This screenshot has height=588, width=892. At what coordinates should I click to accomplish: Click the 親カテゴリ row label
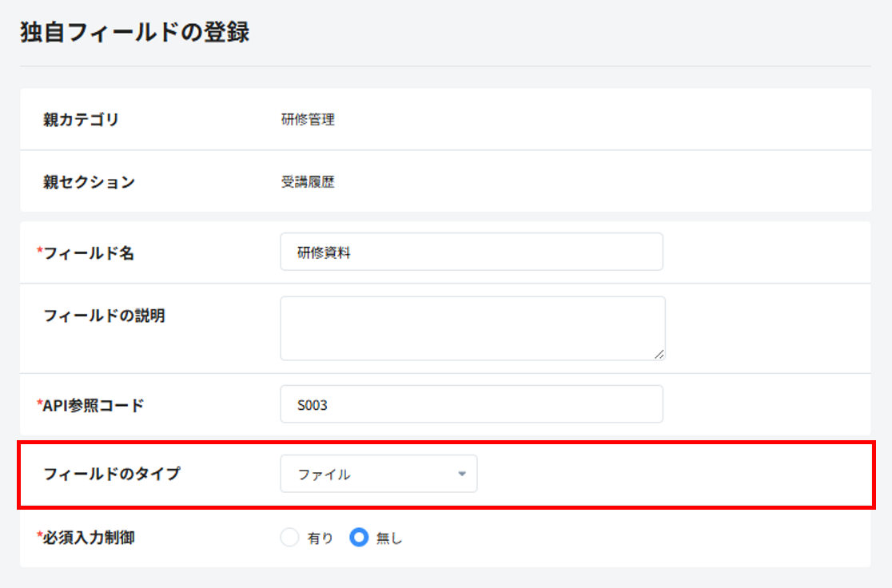click(x=81, y=120)
